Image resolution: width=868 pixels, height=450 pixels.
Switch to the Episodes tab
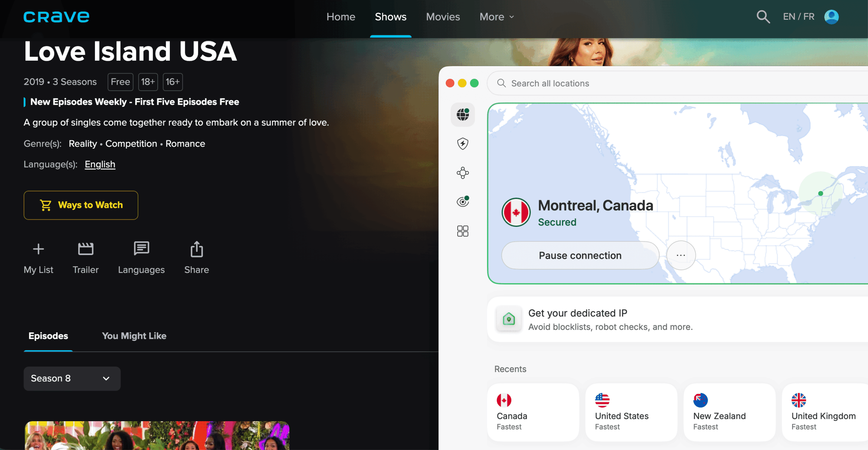tap(48, 336)
